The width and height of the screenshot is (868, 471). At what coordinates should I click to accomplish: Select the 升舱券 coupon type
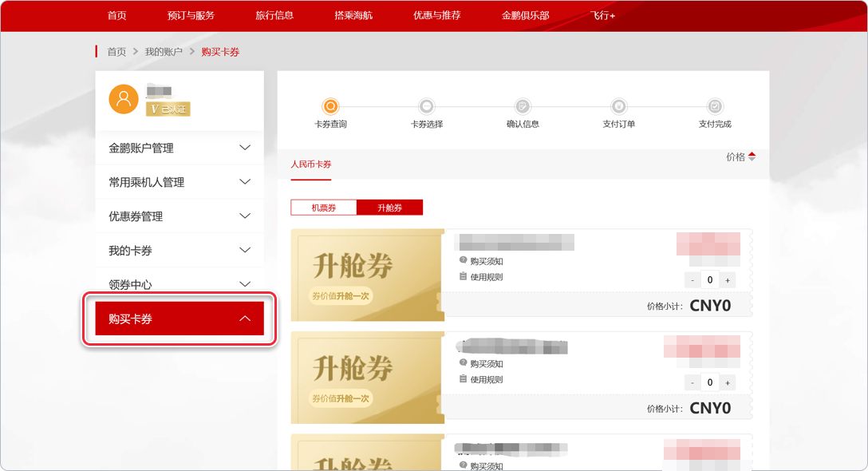pos(389,208)
